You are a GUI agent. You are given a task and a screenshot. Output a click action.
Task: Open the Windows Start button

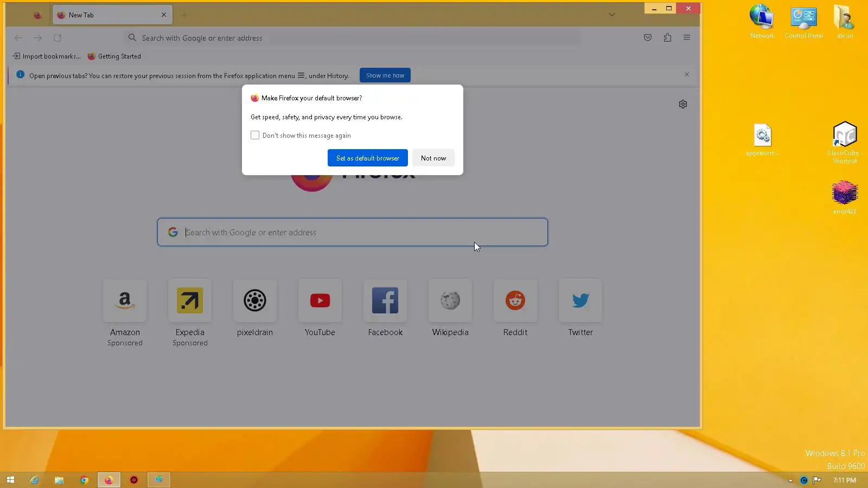point(10,480)
